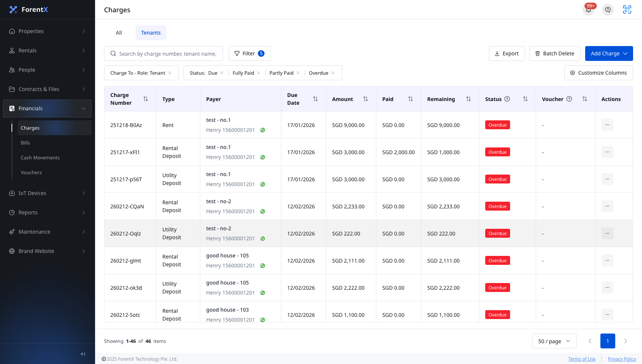Click ForentX logo in sidebar

click(29, 10)
